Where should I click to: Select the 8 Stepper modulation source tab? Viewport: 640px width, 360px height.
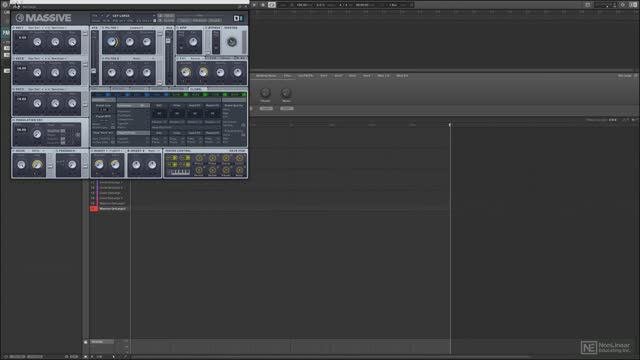pyautogui.click(x=236, y=95)
